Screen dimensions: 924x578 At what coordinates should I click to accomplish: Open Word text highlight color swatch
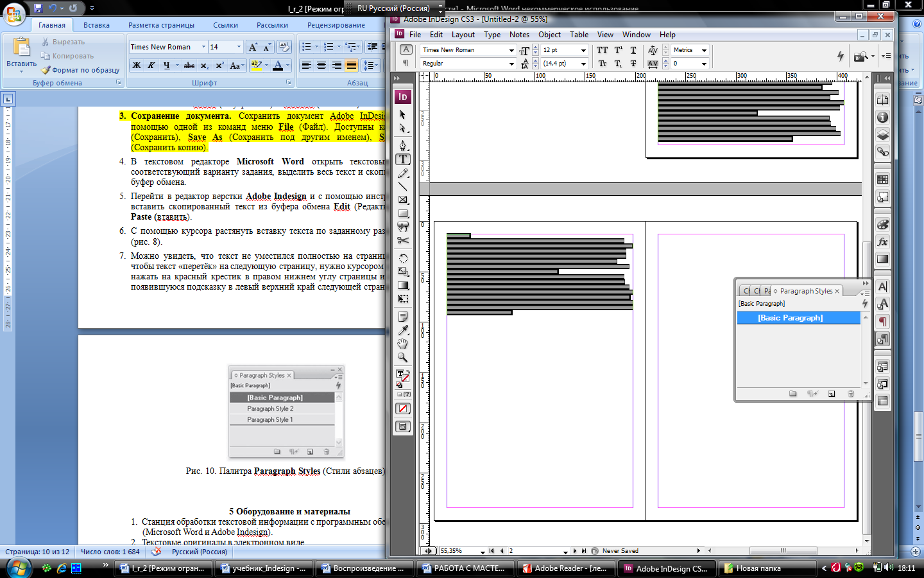coord(256,66)
